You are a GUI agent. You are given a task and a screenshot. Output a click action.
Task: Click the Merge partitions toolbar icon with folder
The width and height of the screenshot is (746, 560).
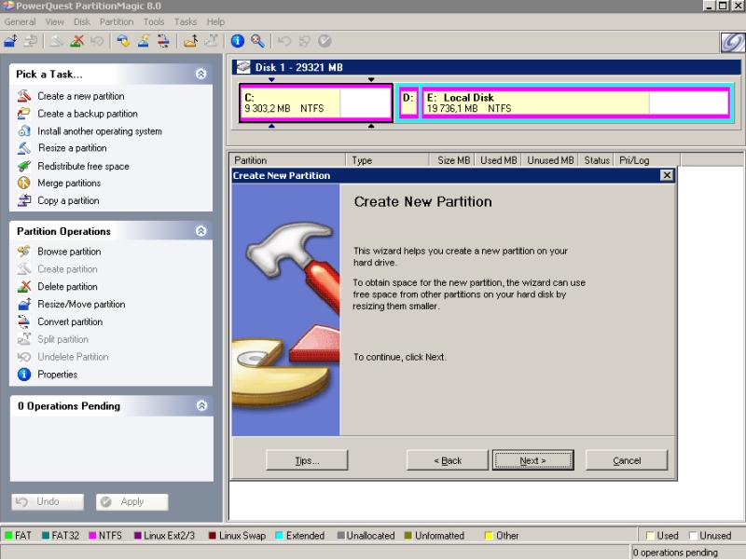pyautogui.click(x=191, y=41)
